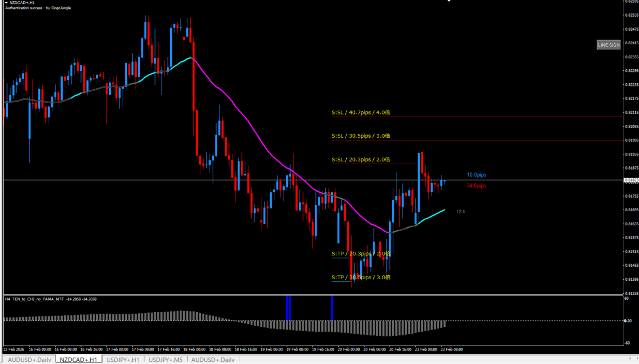Open the one-click trading arrow beside NZDCAD+,H1

pos(6,3)
